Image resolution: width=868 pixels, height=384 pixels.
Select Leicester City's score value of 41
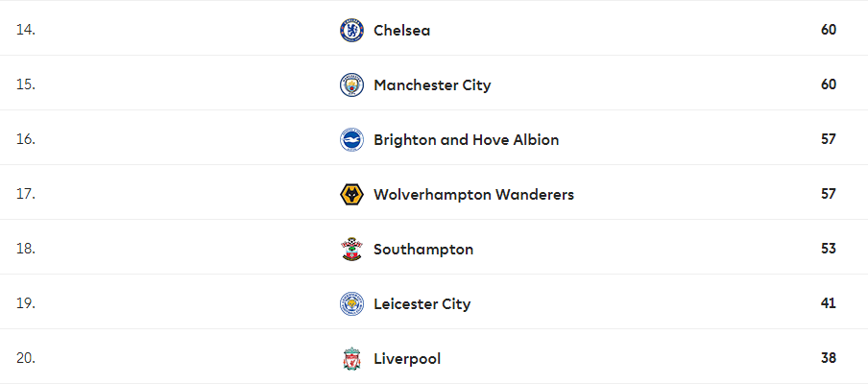[829, 303]
